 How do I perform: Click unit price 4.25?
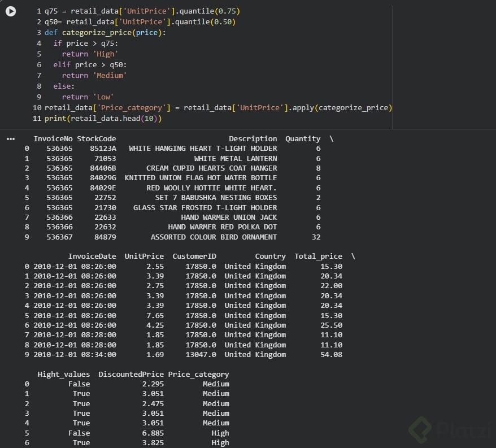click(x=155, y=325)
